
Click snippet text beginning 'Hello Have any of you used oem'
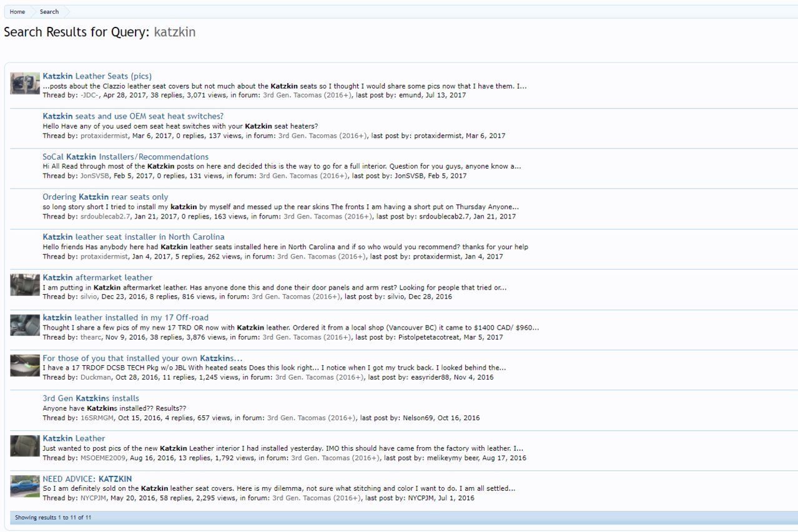pos(180,126)
